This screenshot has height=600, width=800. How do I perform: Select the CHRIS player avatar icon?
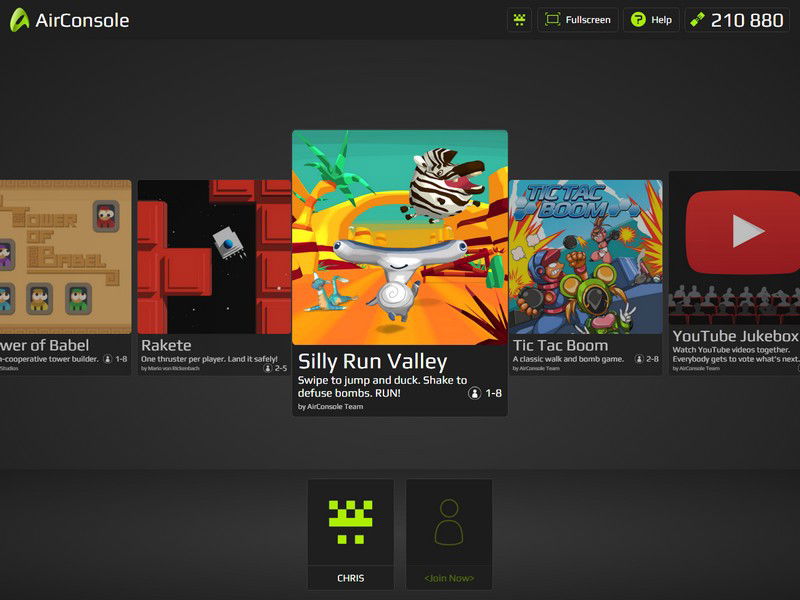[x=351, y=522]
